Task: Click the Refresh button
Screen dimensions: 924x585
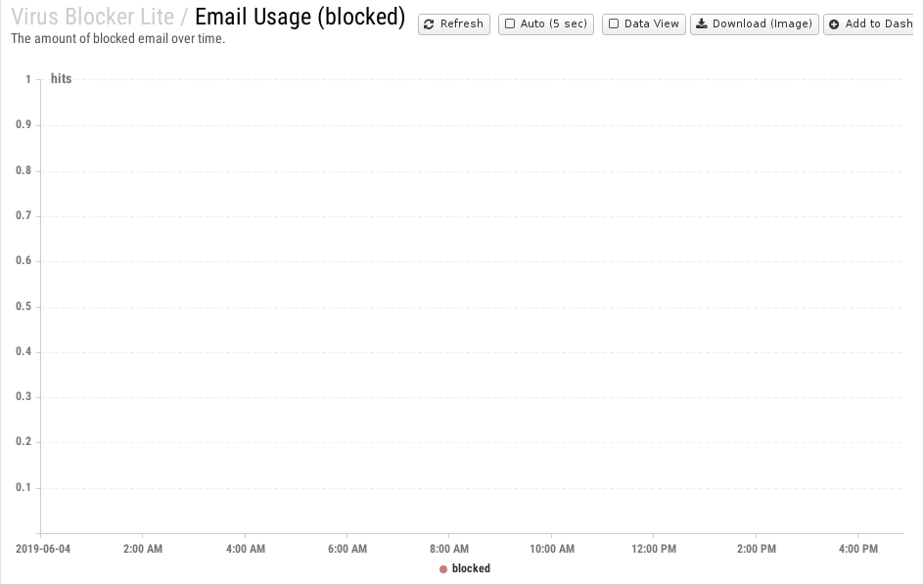Action: click(x=454, y=24)
